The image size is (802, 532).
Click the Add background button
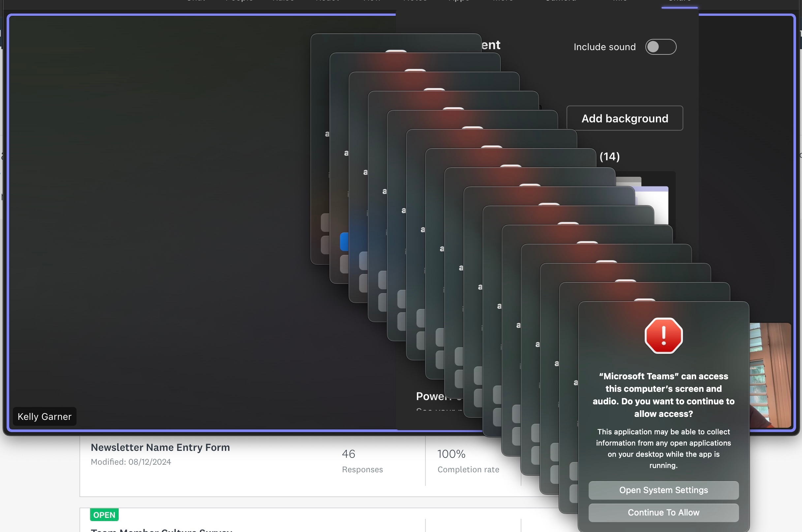(x=625, y=118)
